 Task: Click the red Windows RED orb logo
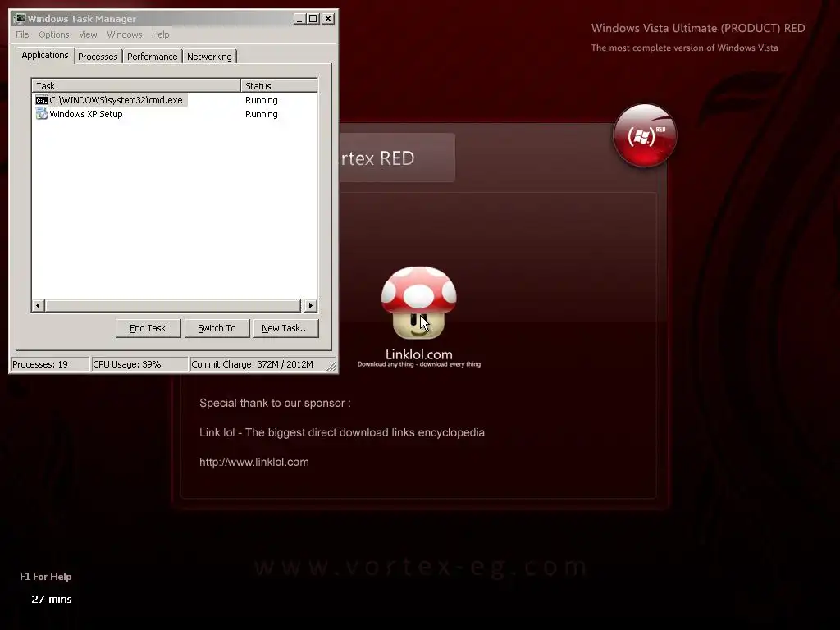click(x=645, y=135)
